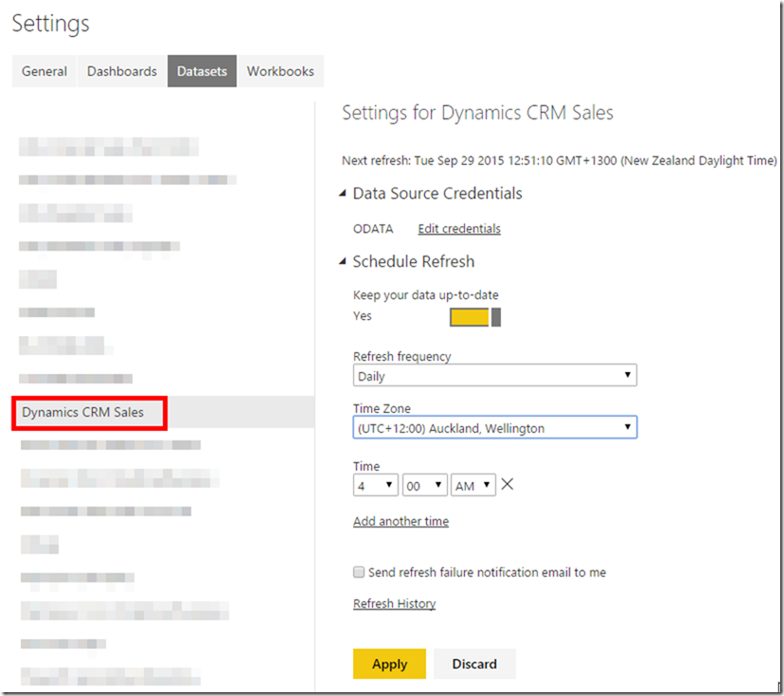Viewport: 784px width, 696px height.
Task: Enable Send refresh failure notification email checkbox
Action: point(359,572)
